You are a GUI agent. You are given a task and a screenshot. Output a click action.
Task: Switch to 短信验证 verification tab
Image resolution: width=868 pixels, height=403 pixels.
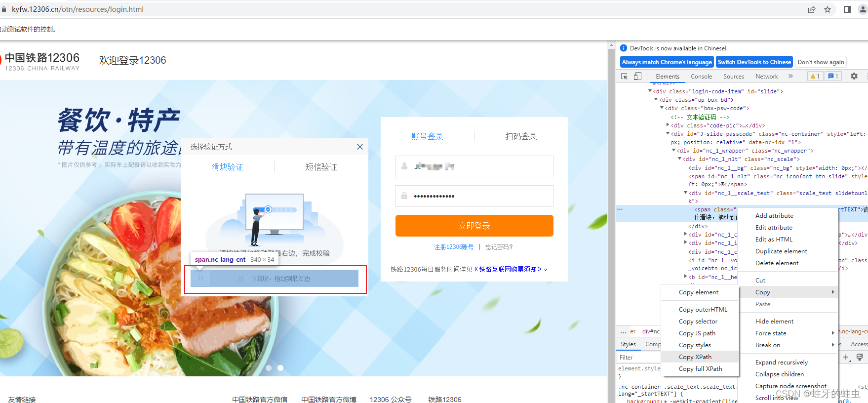tap(321, 167)
